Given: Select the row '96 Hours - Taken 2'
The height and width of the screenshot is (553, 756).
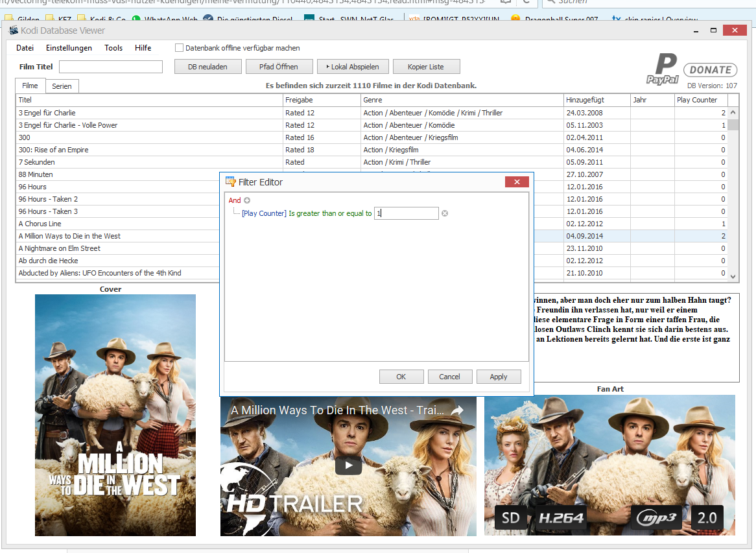Looking at the screenshot, I should [117, 199].
